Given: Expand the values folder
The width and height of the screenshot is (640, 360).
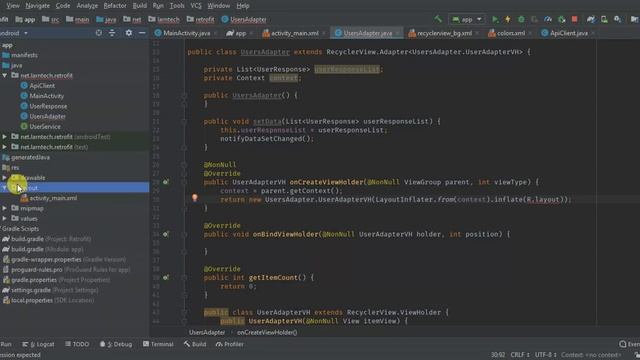Looking at the screenshot, I should (x=4, y=218).
